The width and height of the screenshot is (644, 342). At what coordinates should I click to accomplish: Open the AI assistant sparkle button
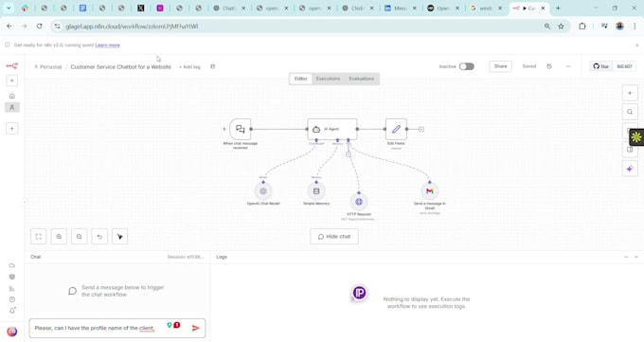[x=630, y=169]
